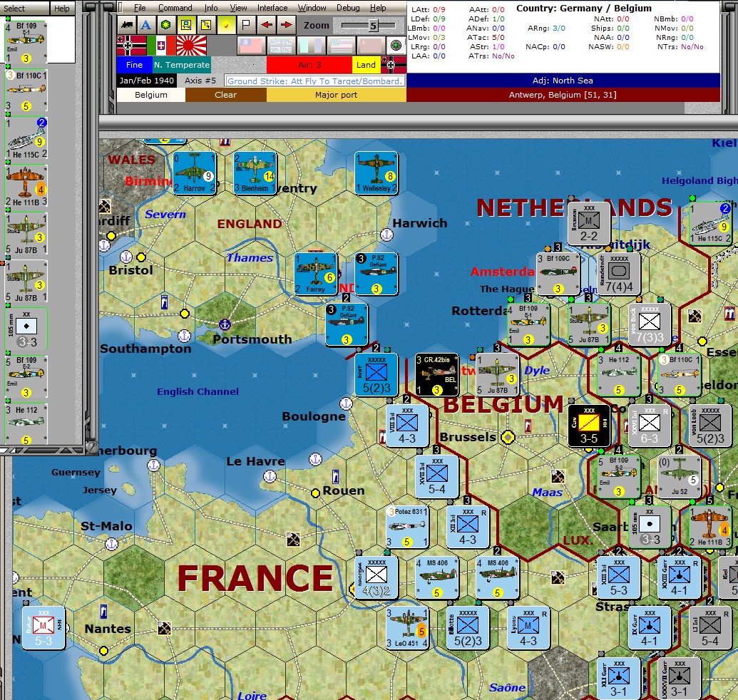Click the faded USSR flag button
The image size is (738, 700).
[371, 46]
